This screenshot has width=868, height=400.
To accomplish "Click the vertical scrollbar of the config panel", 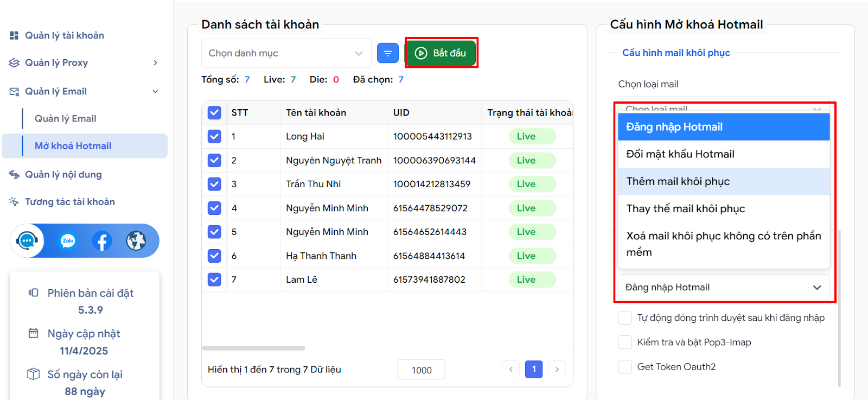I will click(839, 308).
